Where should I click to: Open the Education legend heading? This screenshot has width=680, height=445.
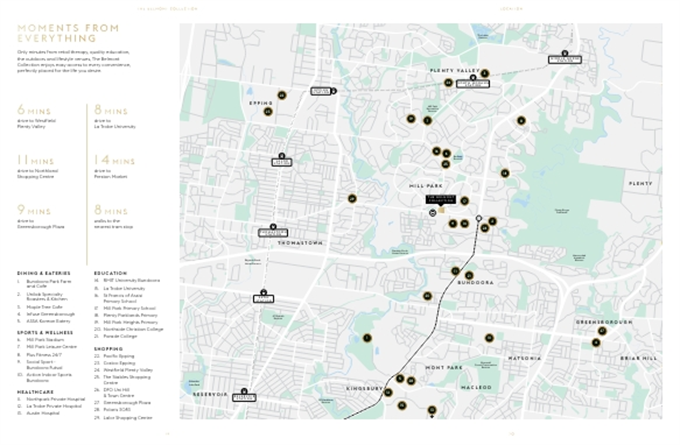click(110, 273)
